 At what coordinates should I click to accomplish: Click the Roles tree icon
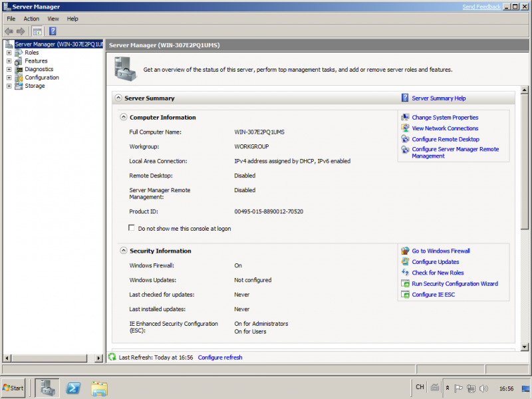pyautogui.click(x=19, y=53)
